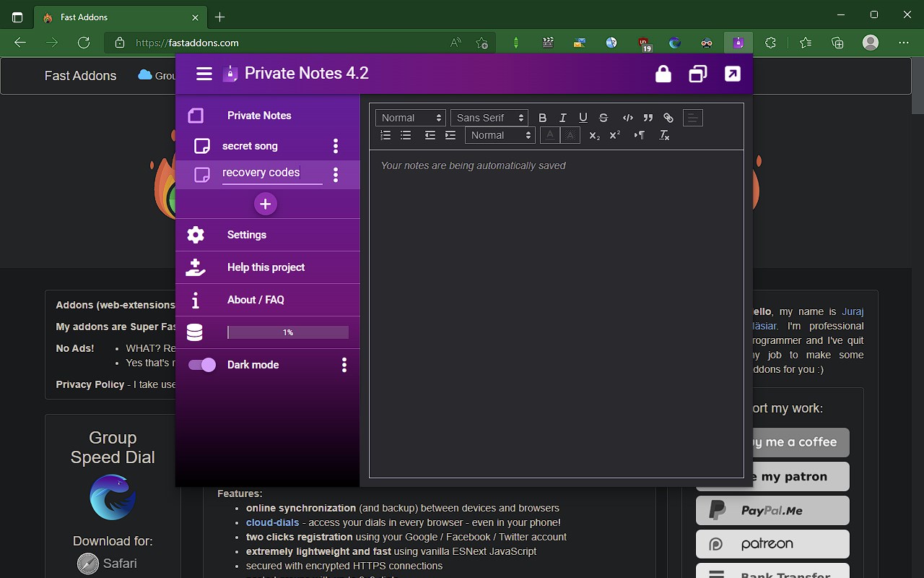Switch text direction to right-to-left
This screenshot has height=578, width=924.
[640, 135]
